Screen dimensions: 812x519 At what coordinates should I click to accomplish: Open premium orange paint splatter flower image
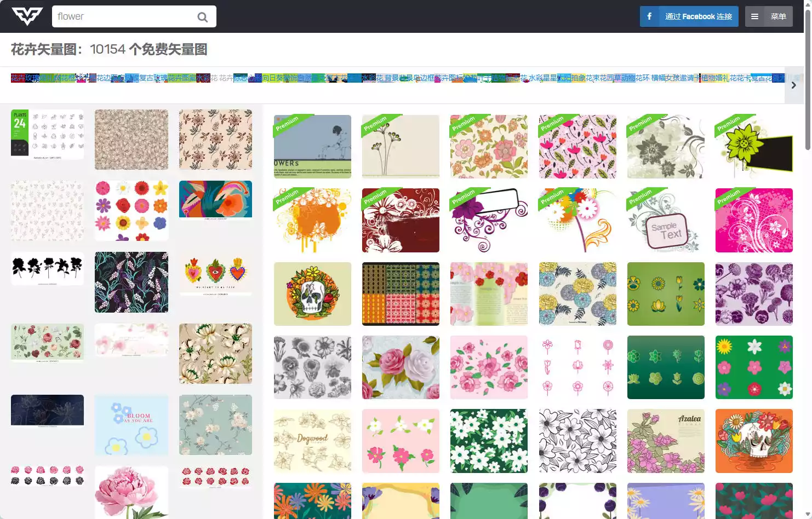(x=312, y=220)
